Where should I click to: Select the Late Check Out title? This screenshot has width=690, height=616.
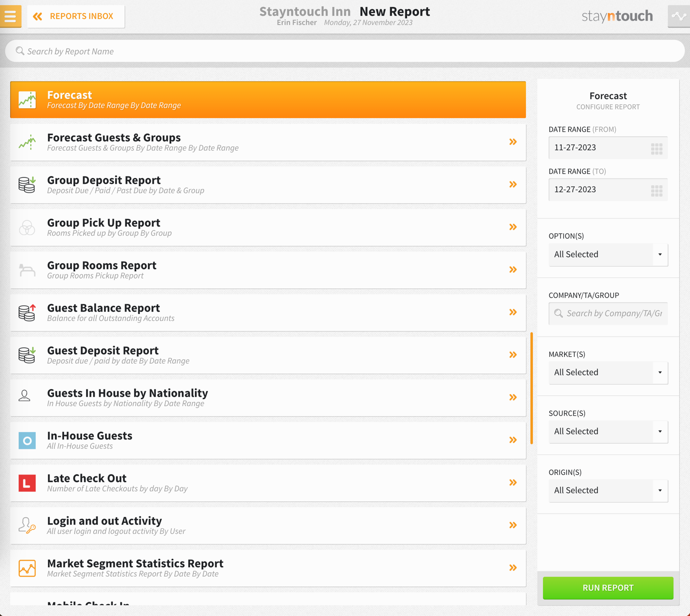pos(86,478)
